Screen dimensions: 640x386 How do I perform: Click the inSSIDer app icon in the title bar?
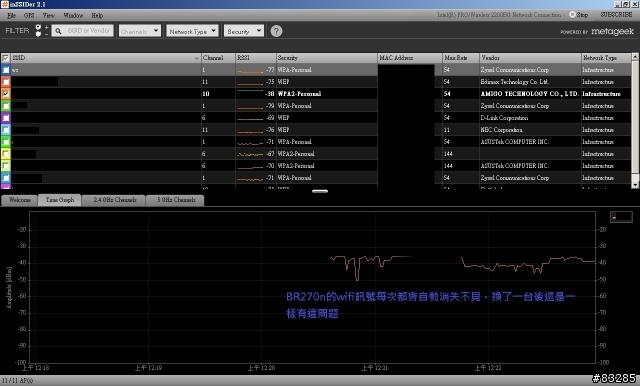[x=4, y=4]
